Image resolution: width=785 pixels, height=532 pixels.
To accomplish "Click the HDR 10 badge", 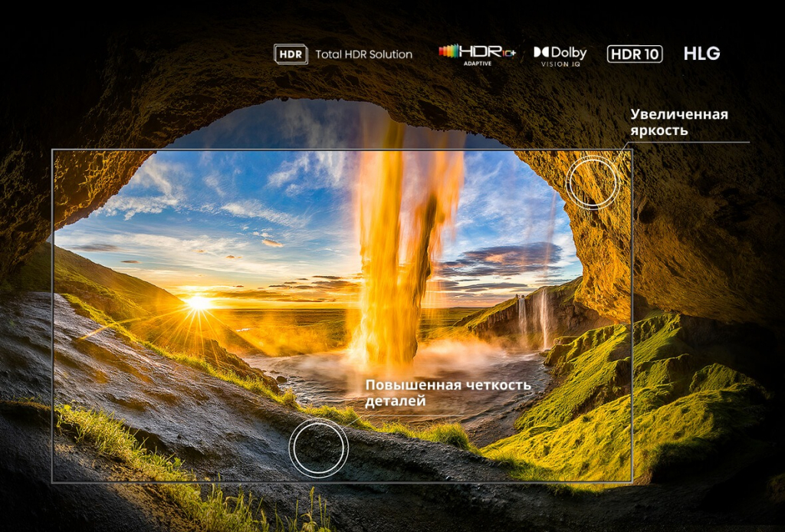I will [x=634, y=54].
